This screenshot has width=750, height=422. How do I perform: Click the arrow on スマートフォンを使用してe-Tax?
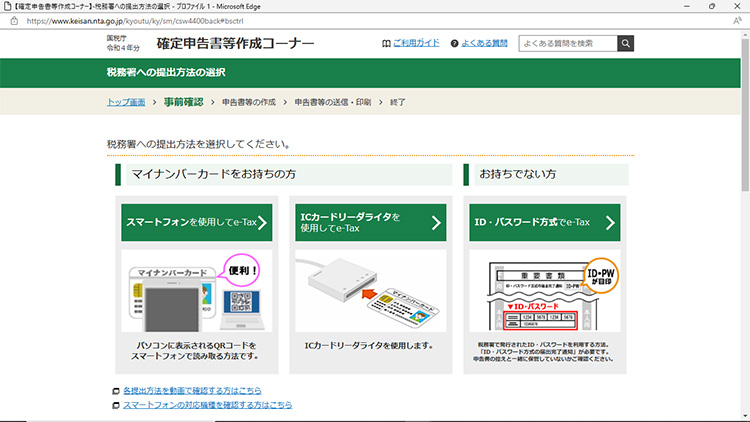click(262, 223)
